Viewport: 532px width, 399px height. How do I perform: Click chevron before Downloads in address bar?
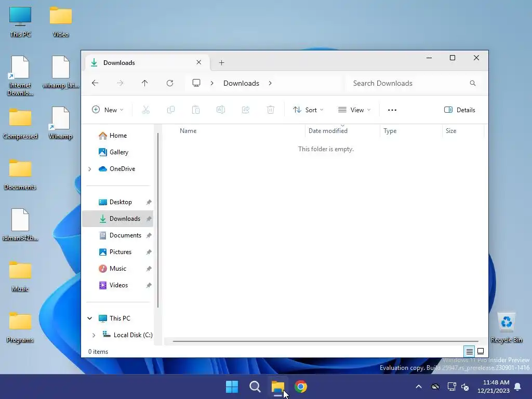(x=212, y=83)
